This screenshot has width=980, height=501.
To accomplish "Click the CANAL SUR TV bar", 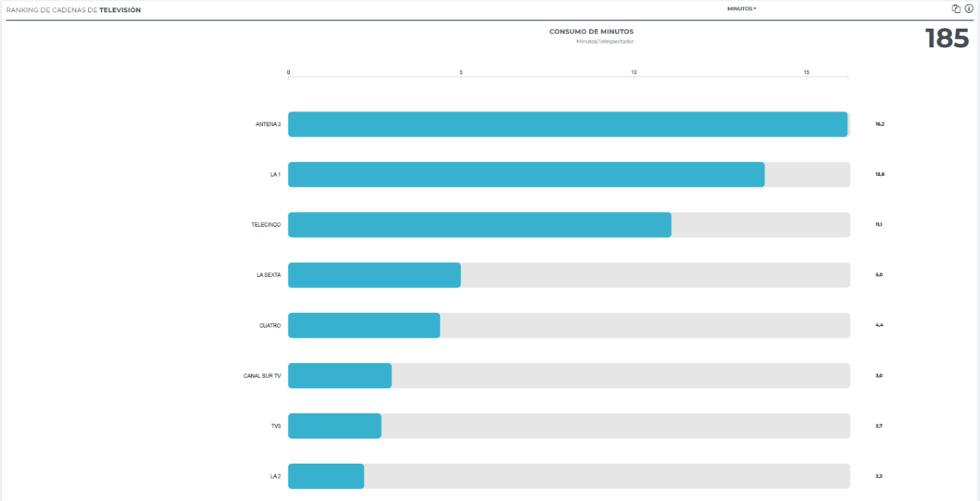I will pos(340,375).
